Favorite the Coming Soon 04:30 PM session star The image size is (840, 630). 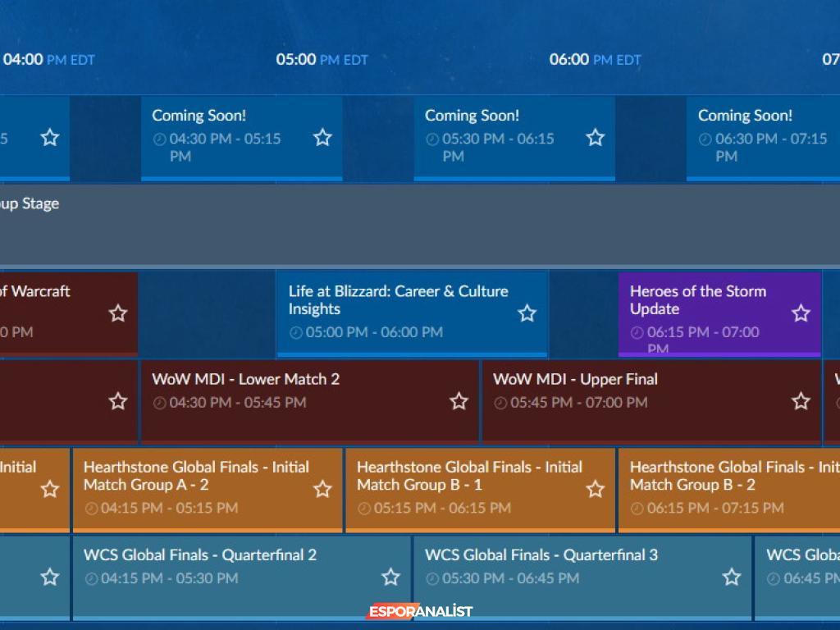[x=322, y=138]
